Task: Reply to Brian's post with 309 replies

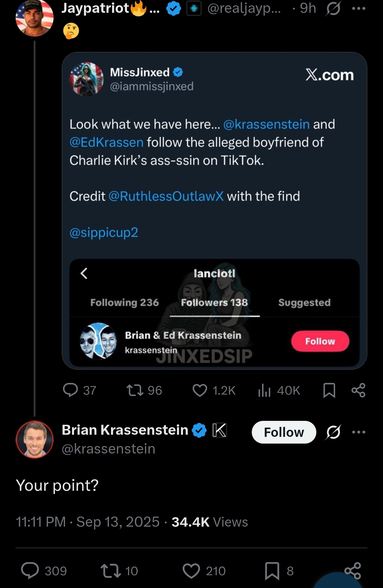Action: pos(30,571)
